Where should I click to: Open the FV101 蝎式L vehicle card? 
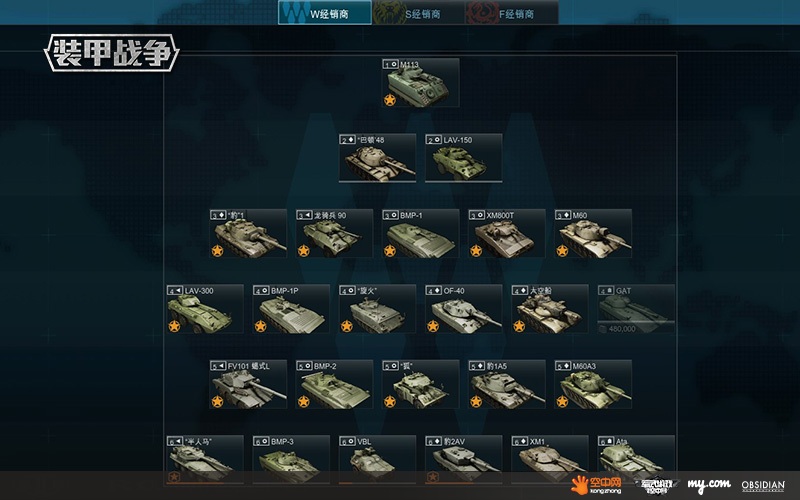click(248, 384)
